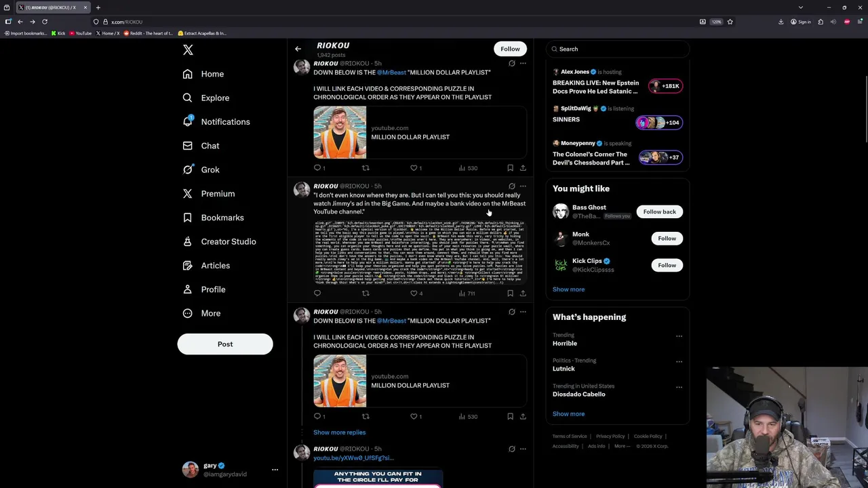
Task: Open more options on Big Game post
Action: [523, 186]
